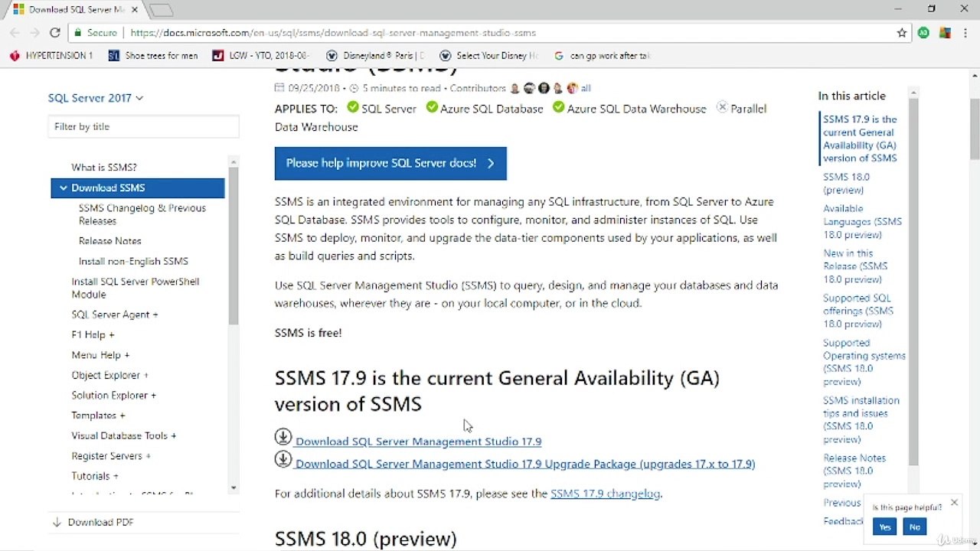Jump to New in this Release section

click(855, 266)
